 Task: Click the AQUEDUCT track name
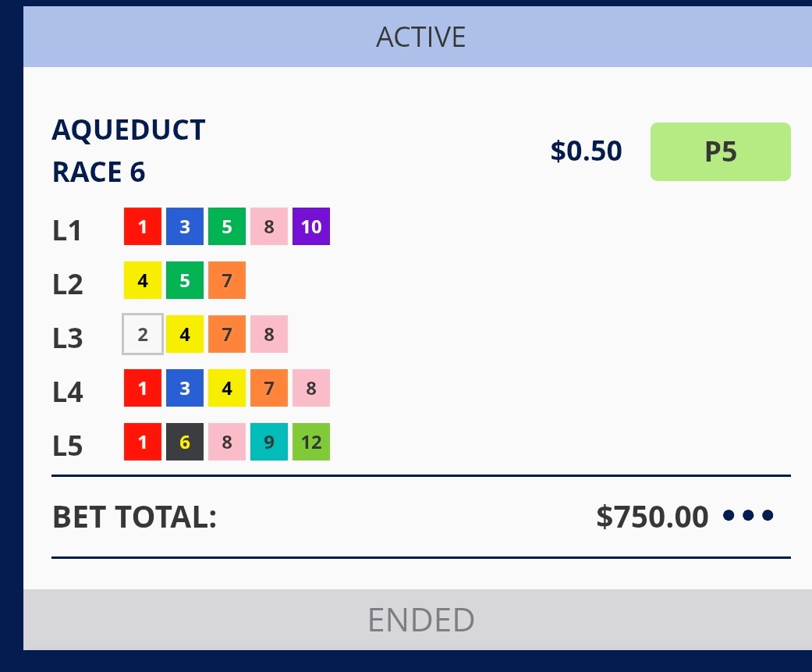click(129, 130)
